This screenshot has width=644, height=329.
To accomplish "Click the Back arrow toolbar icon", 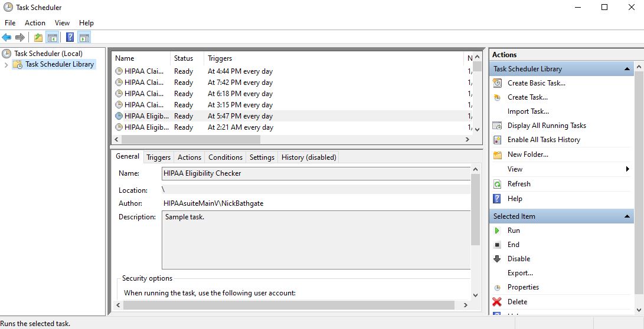I will [6, 38].
